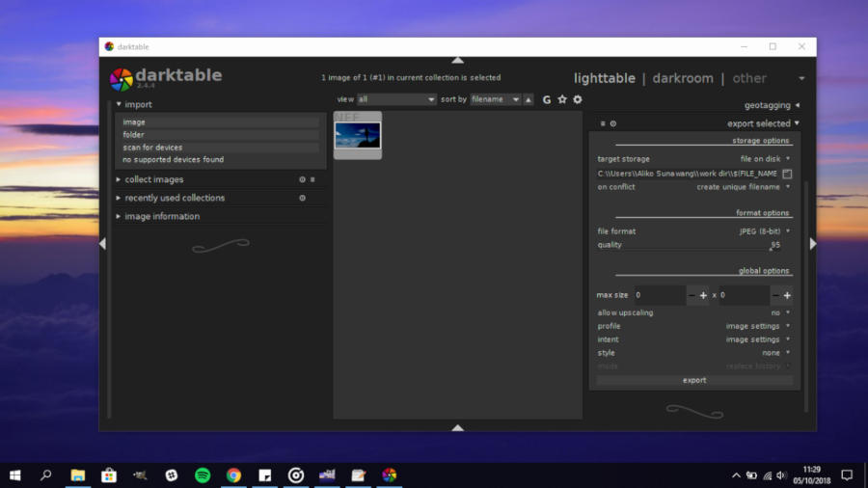Viewport: 868px width, 488px height.
Task: Reset the collect images module
Action: (x=302, y=179)
